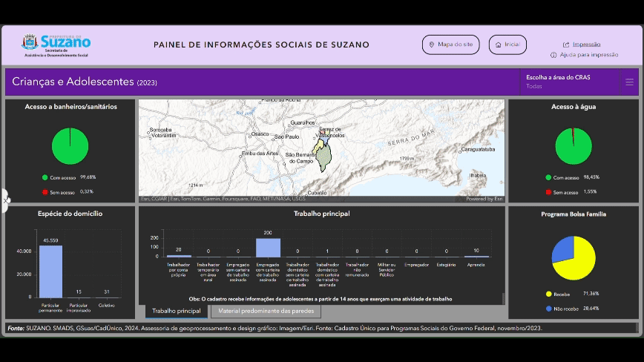Click the Powered by Esri attribution

484,199
